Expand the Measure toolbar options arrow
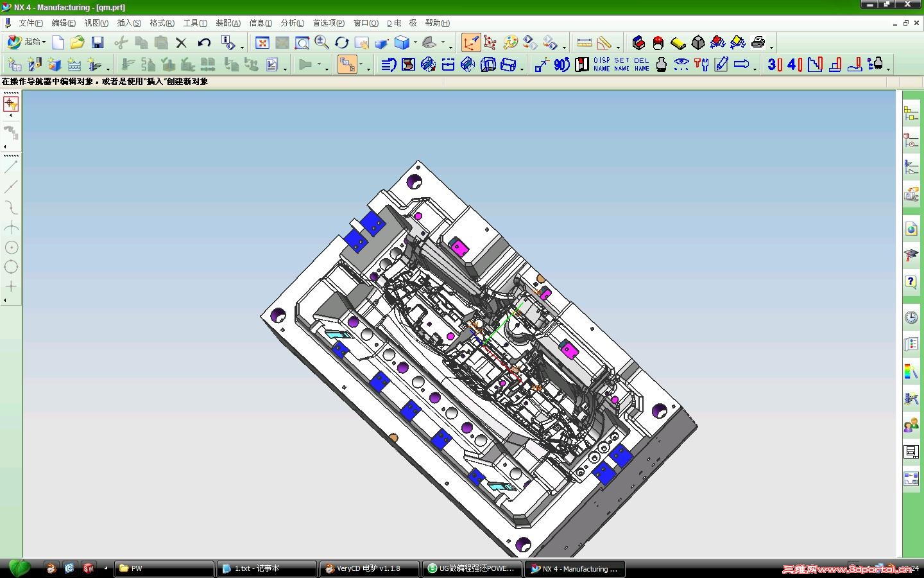This screenshot has height=578, width=924. tap(619, 47)
